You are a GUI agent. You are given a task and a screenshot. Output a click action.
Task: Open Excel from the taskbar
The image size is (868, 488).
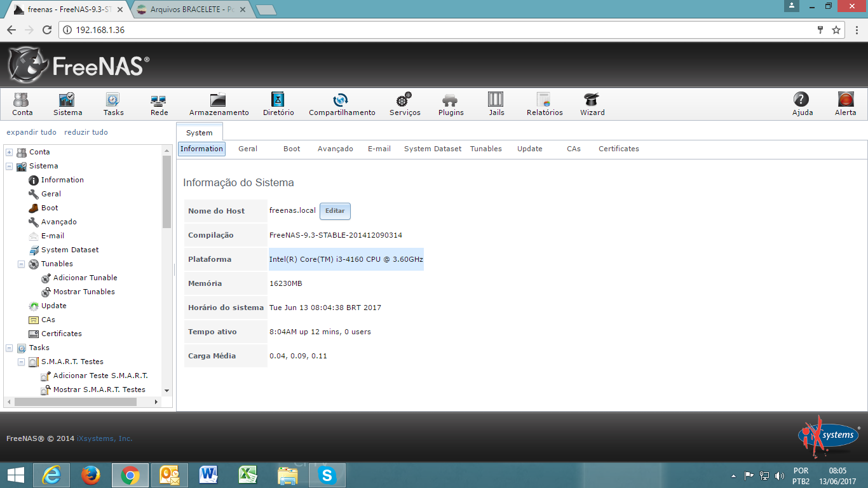point(248,475)
